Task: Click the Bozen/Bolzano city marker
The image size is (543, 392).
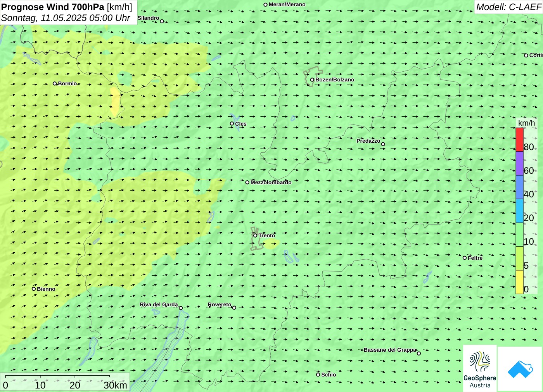Action: point(312,80)
